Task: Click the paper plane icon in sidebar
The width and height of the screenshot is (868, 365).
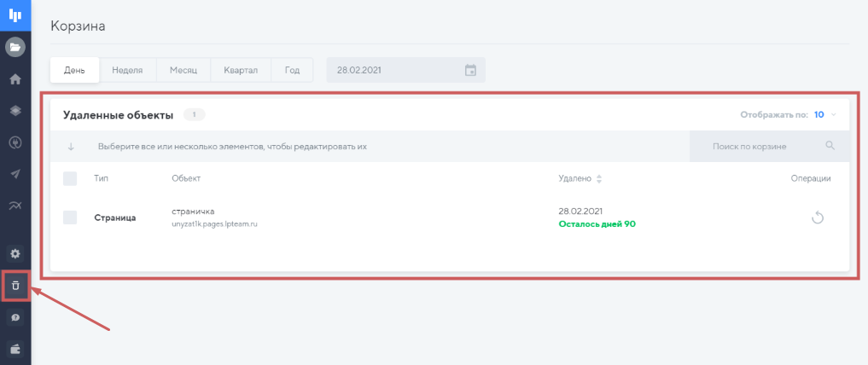Action: [x=15, y=174]
